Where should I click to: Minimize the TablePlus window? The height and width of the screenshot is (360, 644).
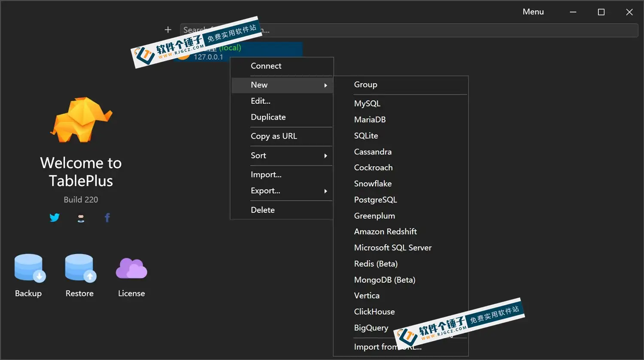tap(573, 12)
